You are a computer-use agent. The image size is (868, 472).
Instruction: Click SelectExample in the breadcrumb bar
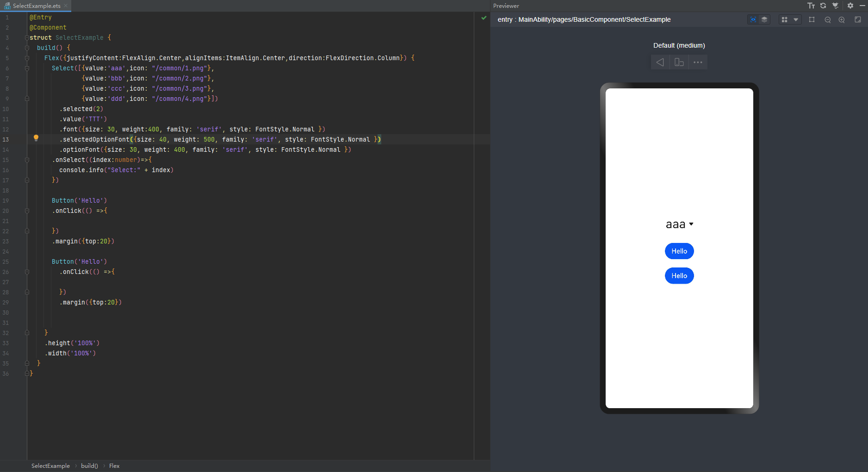(x=50, y=466)
